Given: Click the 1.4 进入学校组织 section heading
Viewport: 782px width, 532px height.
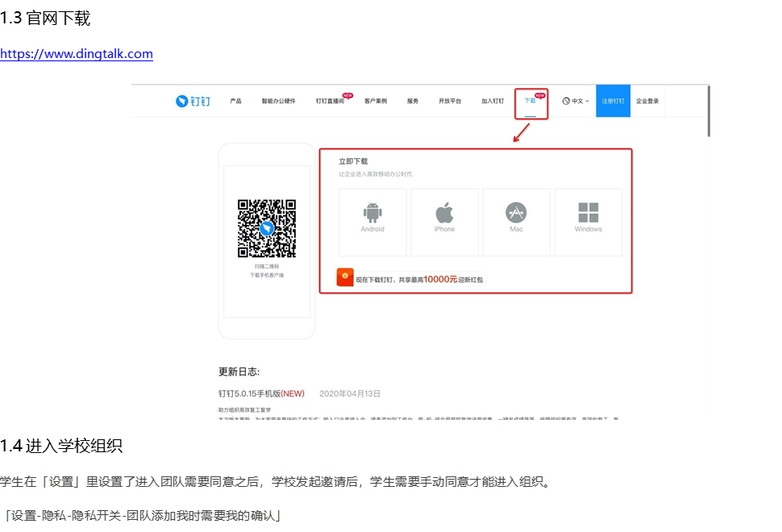Looking at the screenshot, I should pyautogui.click(x=60, y=446).
